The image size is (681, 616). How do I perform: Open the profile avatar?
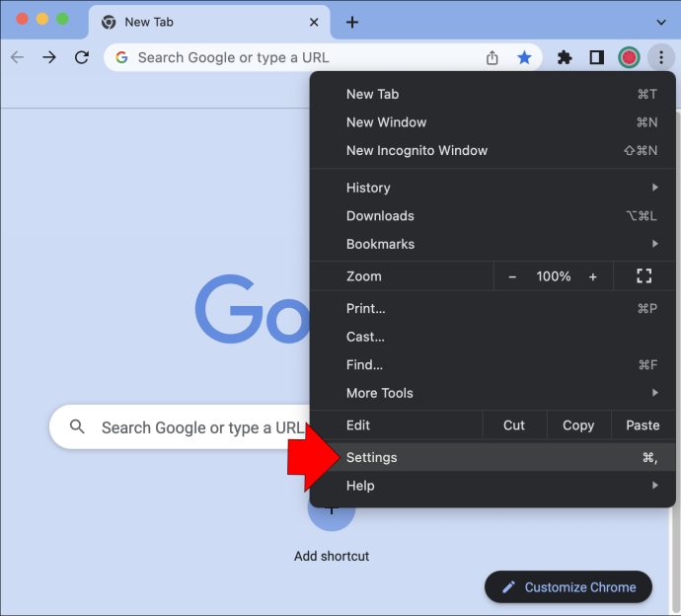[629, 57]
